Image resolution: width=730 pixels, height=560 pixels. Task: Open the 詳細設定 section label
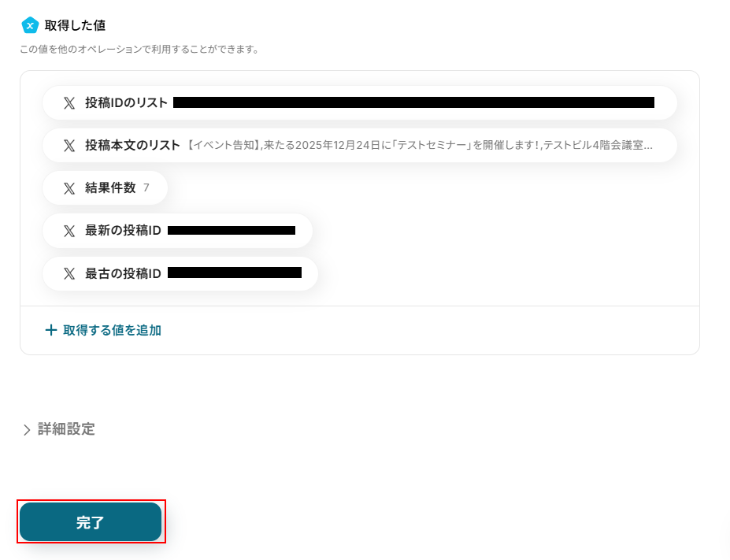[x=66, y=429]
